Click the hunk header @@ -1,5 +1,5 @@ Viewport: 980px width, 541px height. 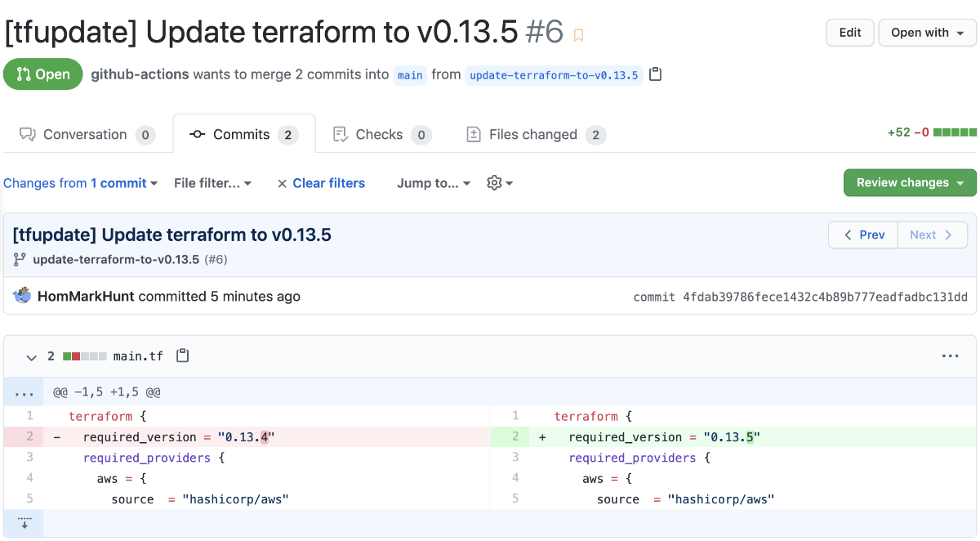pyautogui.click(x=107, y=392)
